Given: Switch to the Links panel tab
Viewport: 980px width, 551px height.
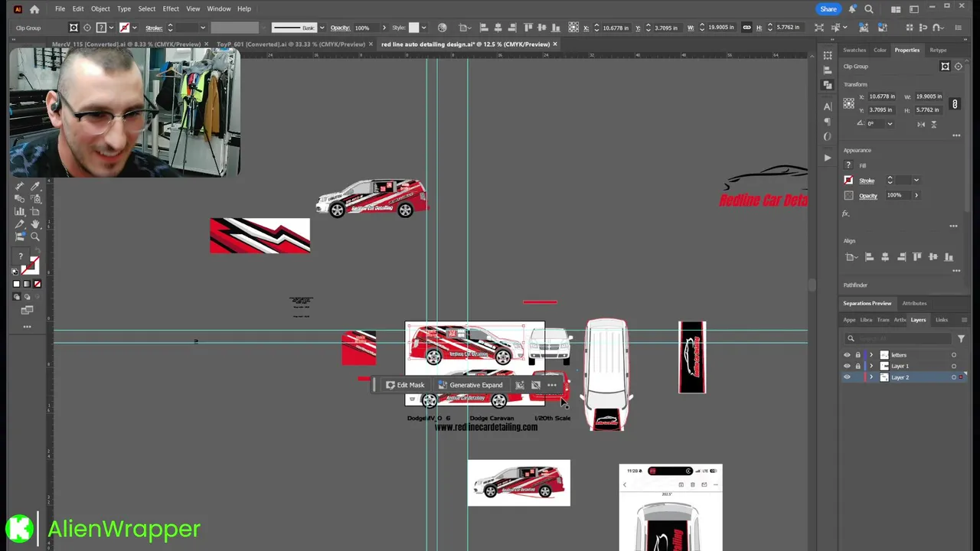Looking at the screenshot, I should click(942, 320).
